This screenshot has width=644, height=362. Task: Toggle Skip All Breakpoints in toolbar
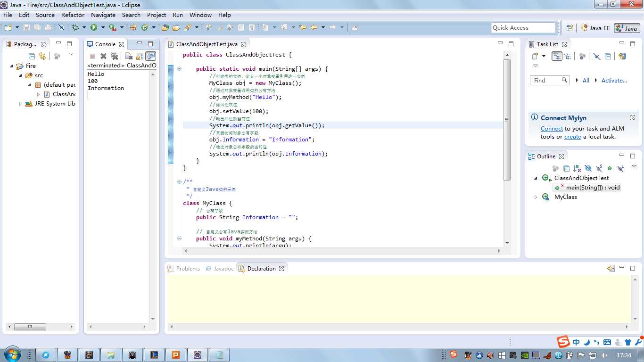tap(61, 28)
